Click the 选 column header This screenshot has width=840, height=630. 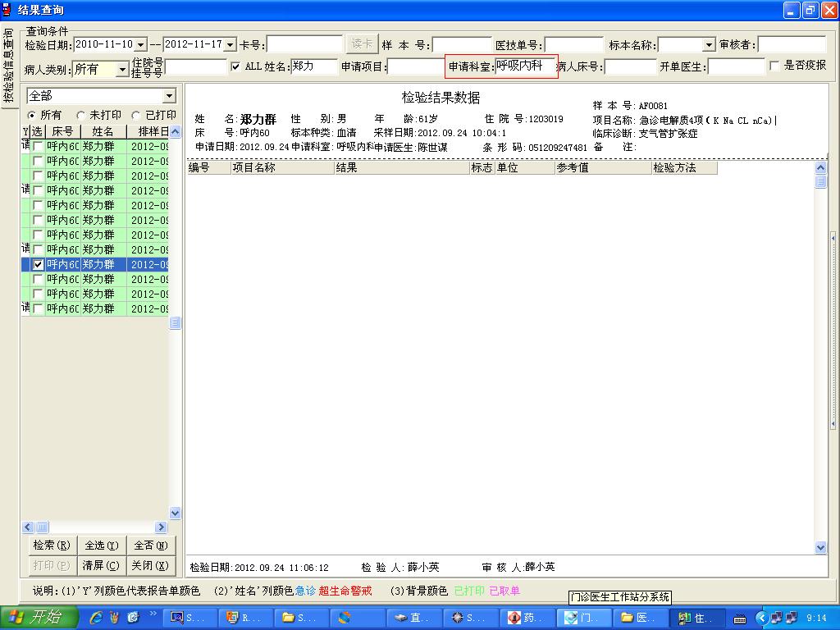point(37,132)
